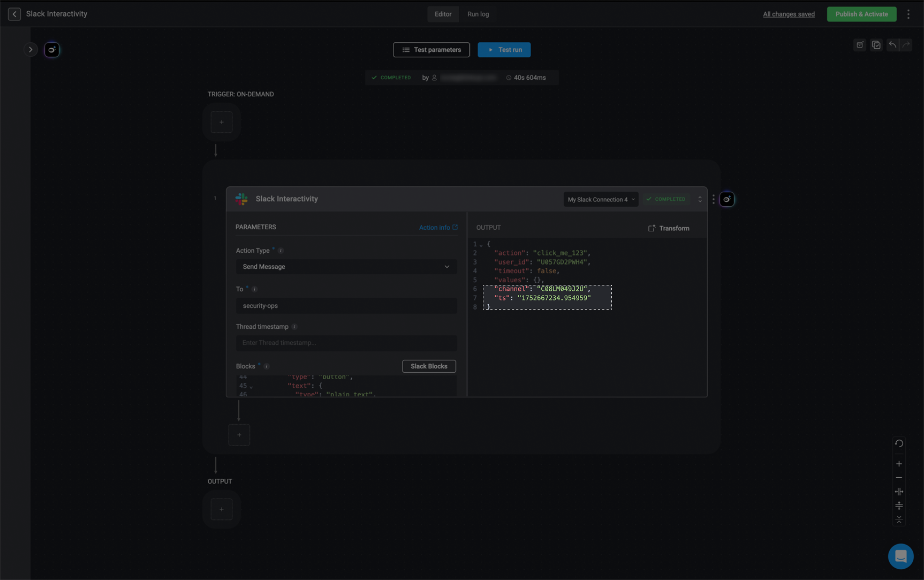Image resolution: width=924 pixels, height=580 pixels.
Task: Click the delete icon in the canvas toolbar
Action: coord(860,45)
